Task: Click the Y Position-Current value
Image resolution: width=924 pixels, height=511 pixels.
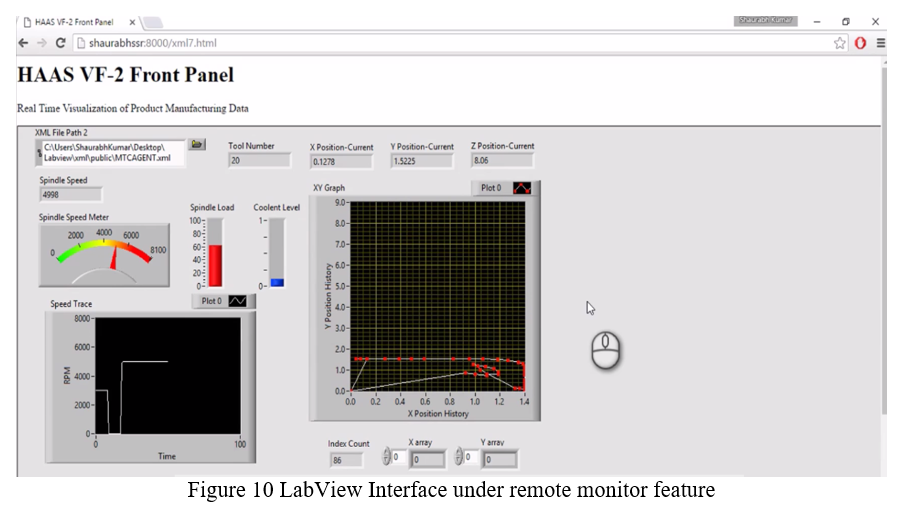Action: 422,161
